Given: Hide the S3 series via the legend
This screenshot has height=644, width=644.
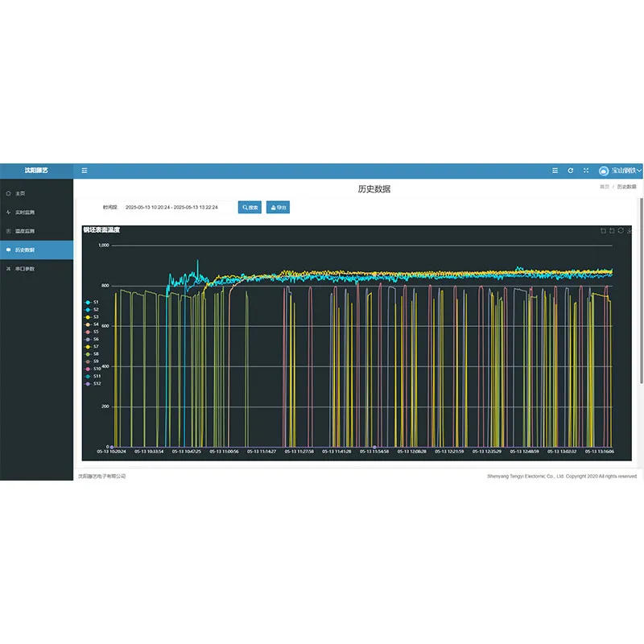Looking at the screenshot, I should (93, 317).
